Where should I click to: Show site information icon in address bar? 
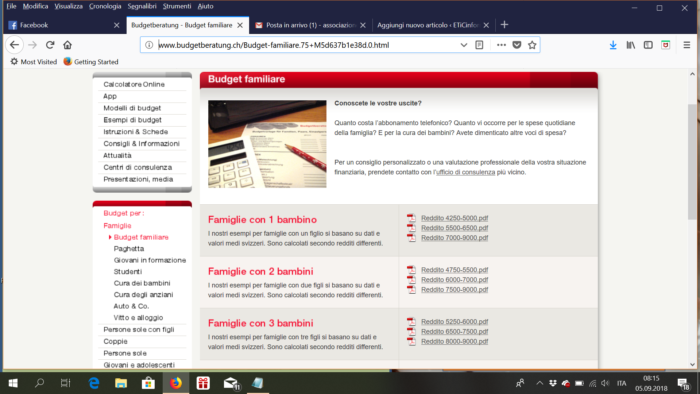pos(149,45)
